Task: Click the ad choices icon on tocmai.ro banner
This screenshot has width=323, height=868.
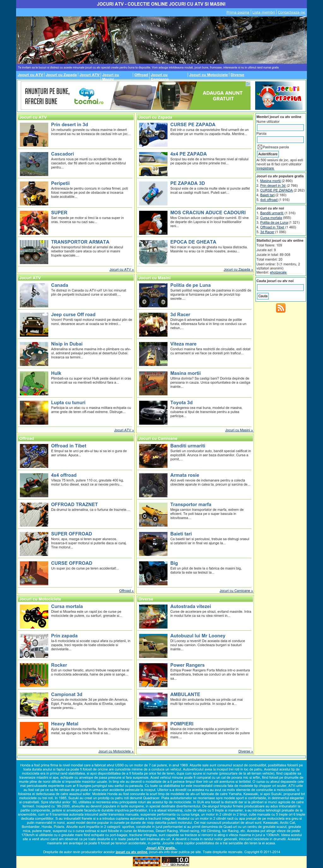Action: pos(248,84)
